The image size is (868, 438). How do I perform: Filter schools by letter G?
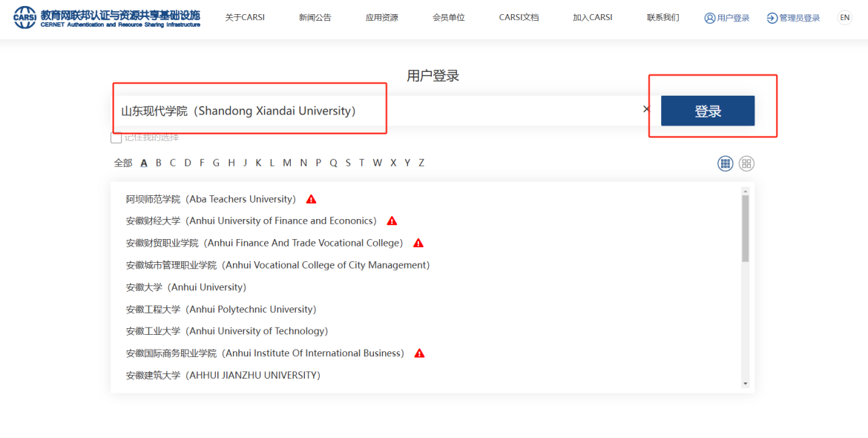pyautogui.click(x=216, y=163)
